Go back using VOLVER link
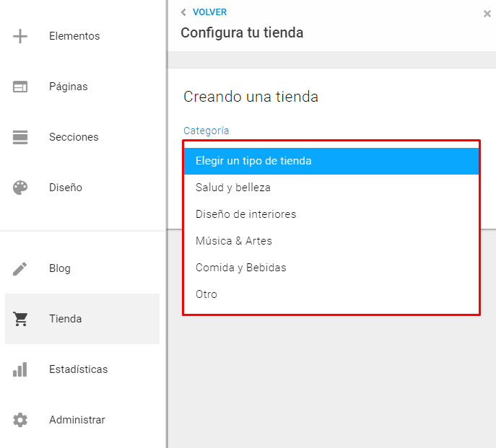This screenshot has width=496, height=448. tap(209, 12)
